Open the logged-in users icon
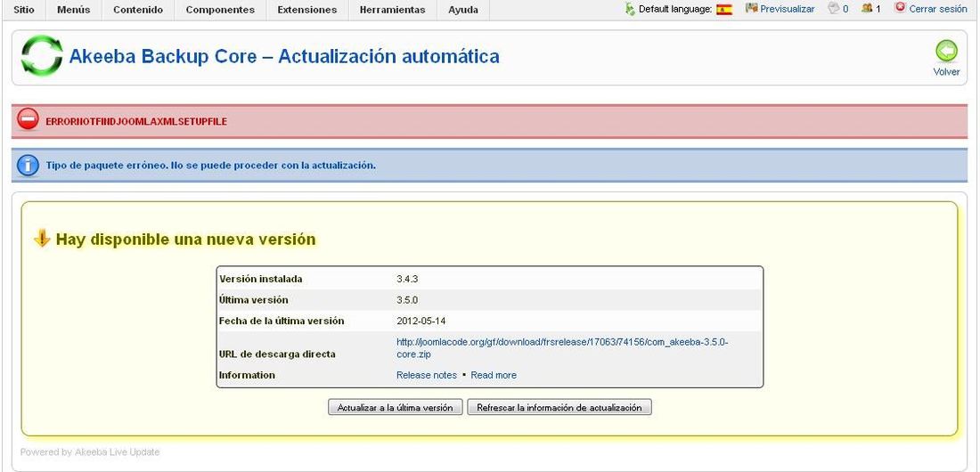Image resolution: width=980 pixels, height=472 pixels. (x=867, y=8)
